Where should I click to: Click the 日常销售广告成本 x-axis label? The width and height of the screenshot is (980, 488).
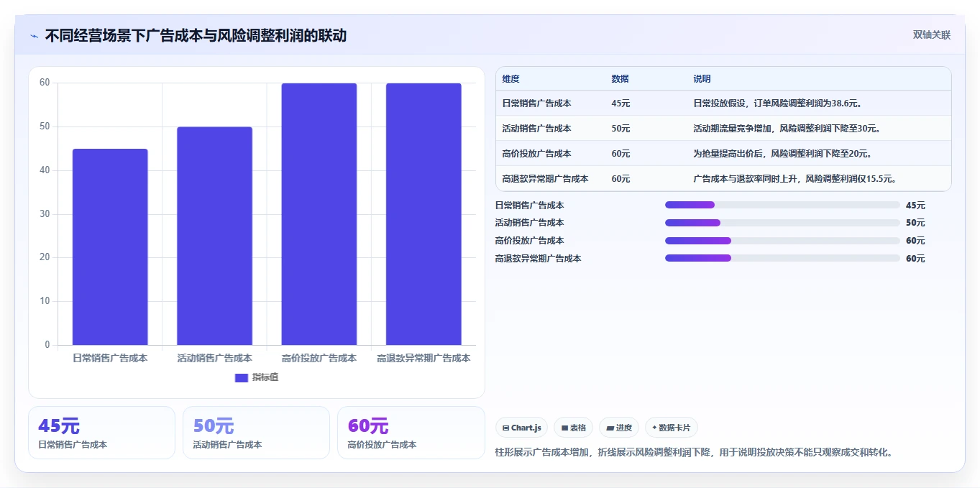[x=110, y=358]
